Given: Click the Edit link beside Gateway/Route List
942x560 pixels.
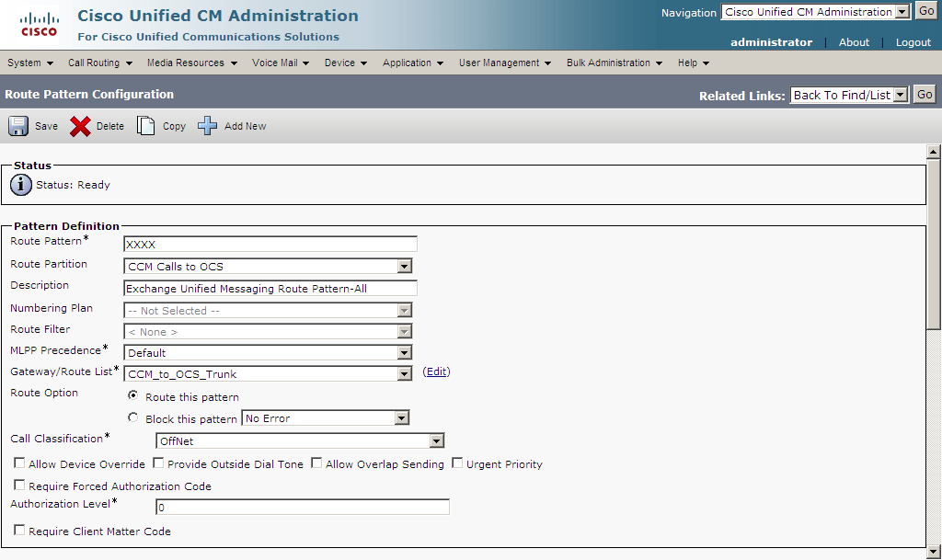Looking at the screenshot, I should click(x=436, y=371).
